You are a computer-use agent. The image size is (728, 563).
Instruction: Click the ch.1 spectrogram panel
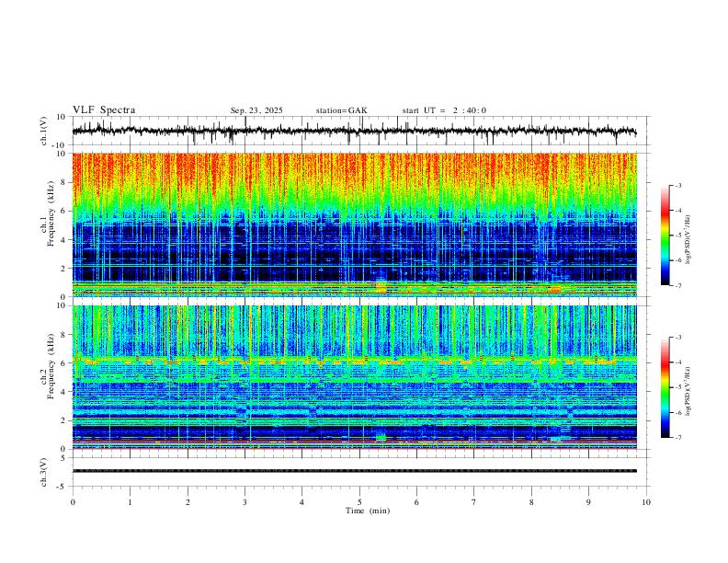[354, 224]
